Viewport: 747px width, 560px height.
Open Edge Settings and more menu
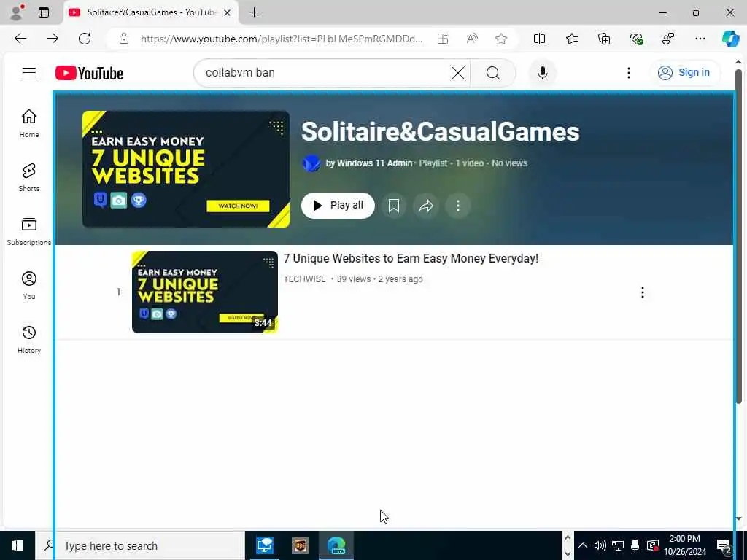(x=700, y=39)
